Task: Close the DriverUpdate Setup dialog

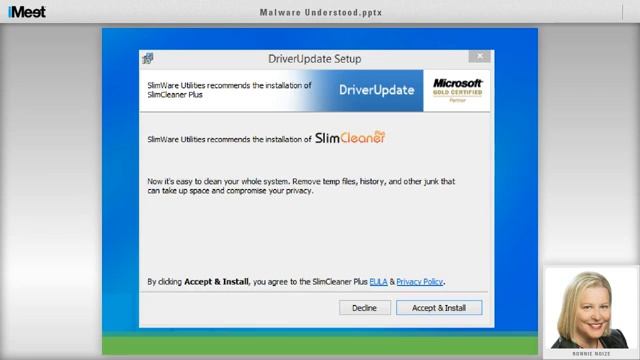Action: 480,56
